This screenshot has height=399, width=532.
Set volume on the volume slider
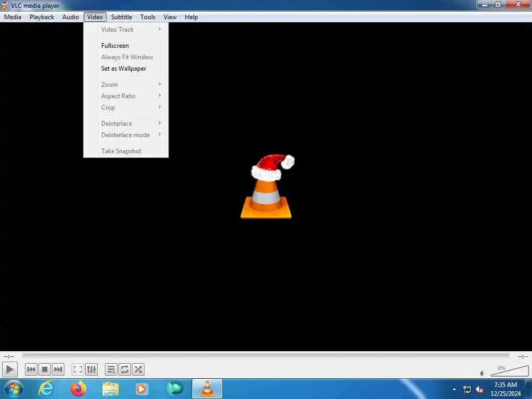click(510, 371)
